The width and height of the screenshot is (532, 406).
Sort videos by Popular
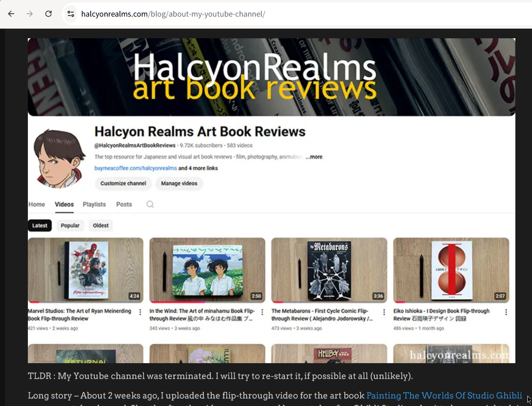click(x=70, y=225)
